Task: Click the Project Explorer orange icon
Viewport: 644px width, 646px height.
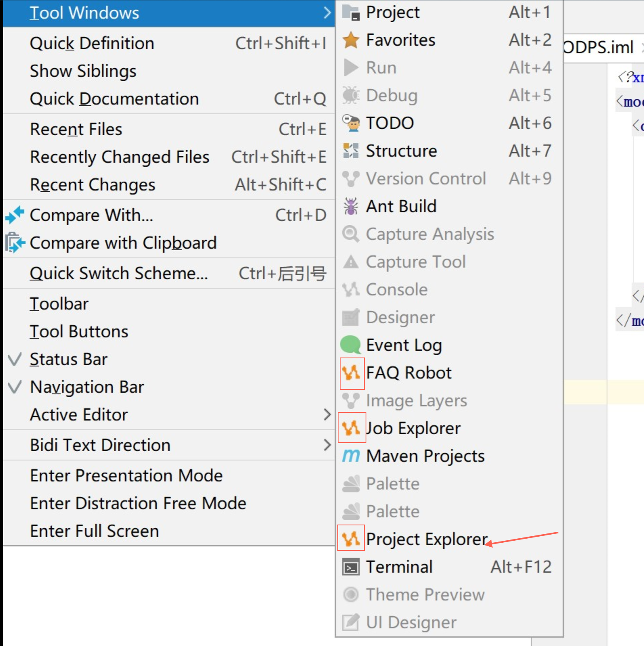Action: [x=351, y=539]
